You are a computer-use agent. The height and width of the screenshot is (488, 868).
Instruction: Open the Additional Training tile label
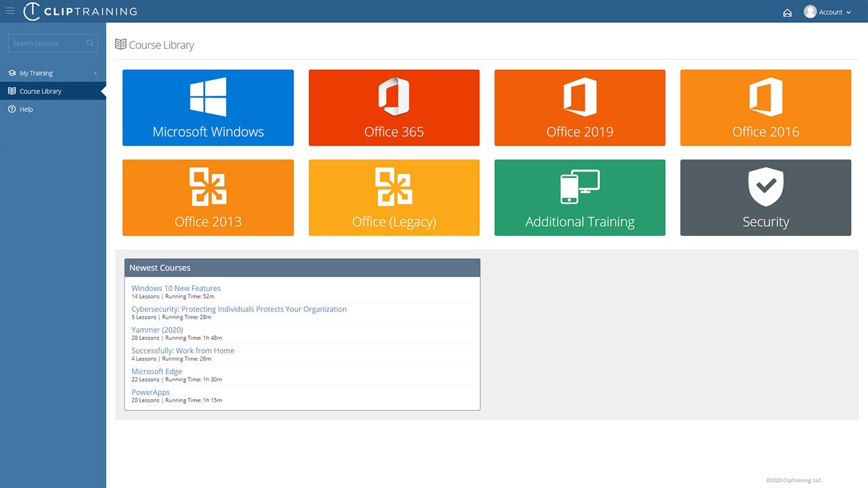coord(580,222)
